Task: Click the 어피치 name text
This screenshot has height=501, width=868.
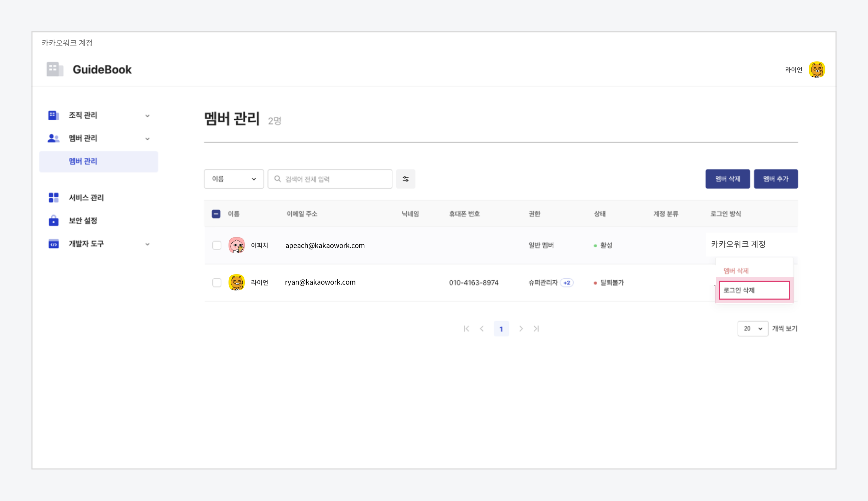Action: [x=259, y=245]
